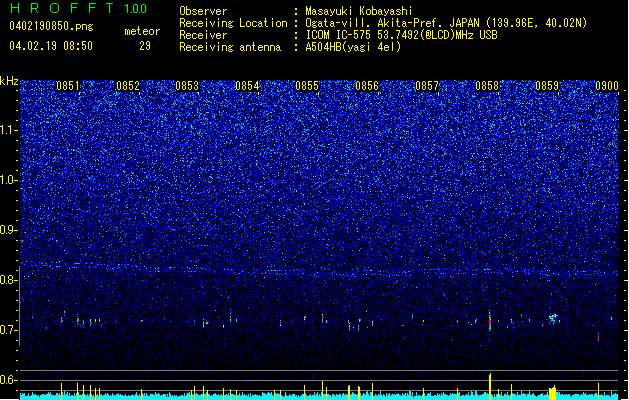This screenshot has width=629, height=400.
Task: Click the tallest yellow intensity spike near 0858
Action: click(x=490, y=386)
